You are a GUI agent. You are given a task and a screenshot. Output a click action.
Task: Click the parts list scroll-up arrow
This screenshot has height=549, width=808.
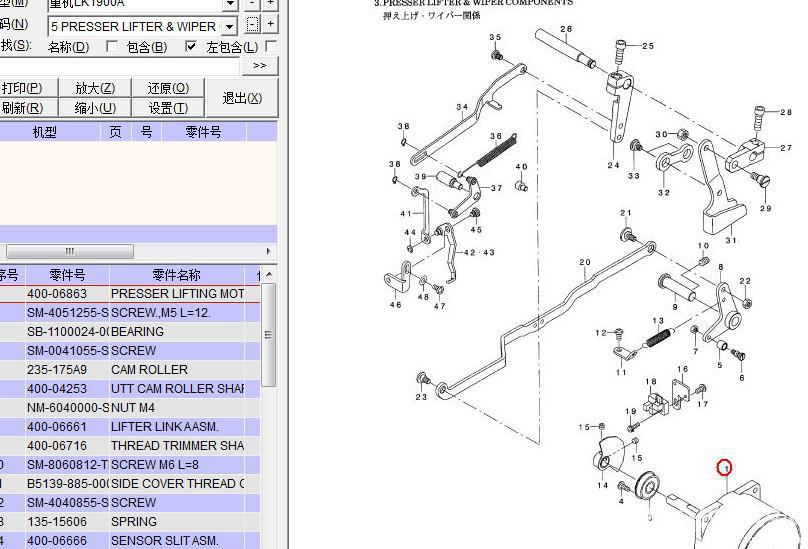[x=268, y=275]
